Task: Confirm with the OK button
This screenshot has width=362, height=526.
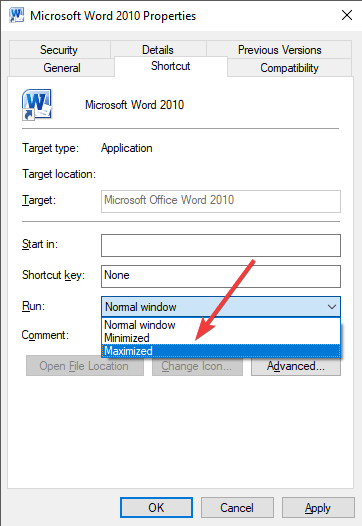Action: click(x=156, y=507)
